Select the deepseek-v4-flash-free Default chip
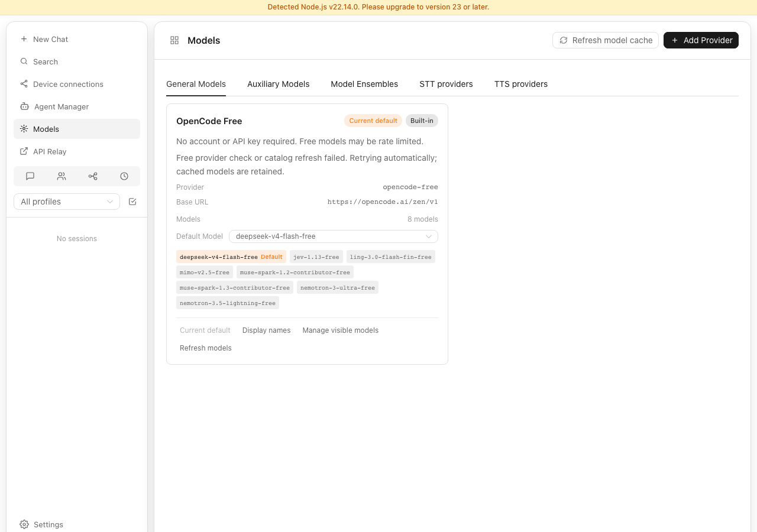This screenshot has height=532, width=757. click(231, 257)
